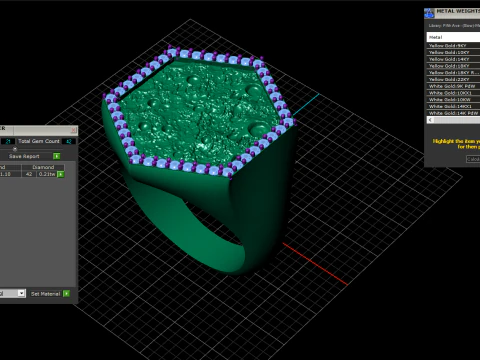The image size is (480, 360).
Task: Click the 1.10 size cell
Action: pyautogui.click(x=10, y=174)
